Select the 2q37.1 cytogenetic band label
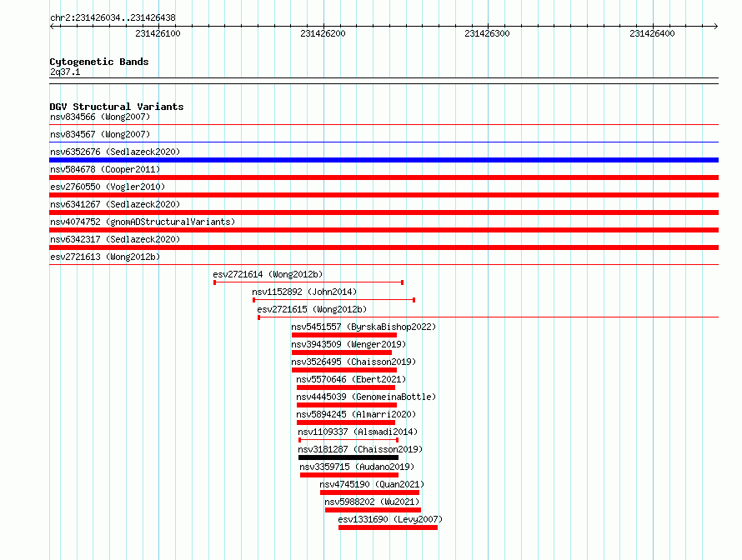742x560 pixels. pyautogui.click(x=65, y=72)
